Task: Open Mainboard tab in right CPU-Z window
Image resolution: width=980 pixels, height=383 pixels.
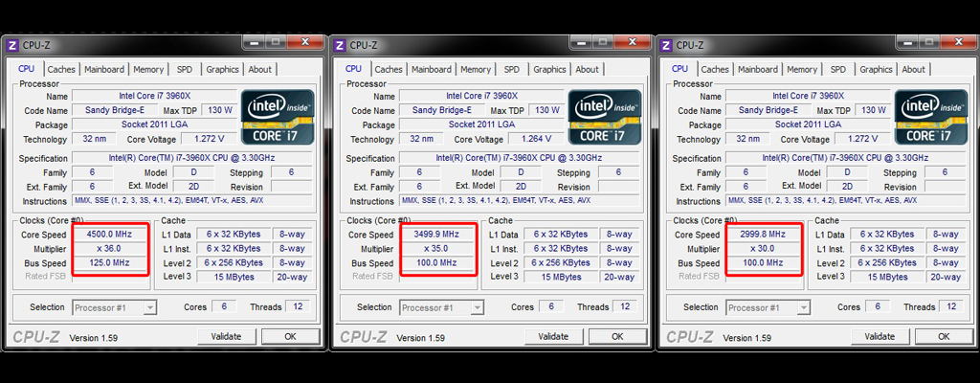Action: (758, 70)
